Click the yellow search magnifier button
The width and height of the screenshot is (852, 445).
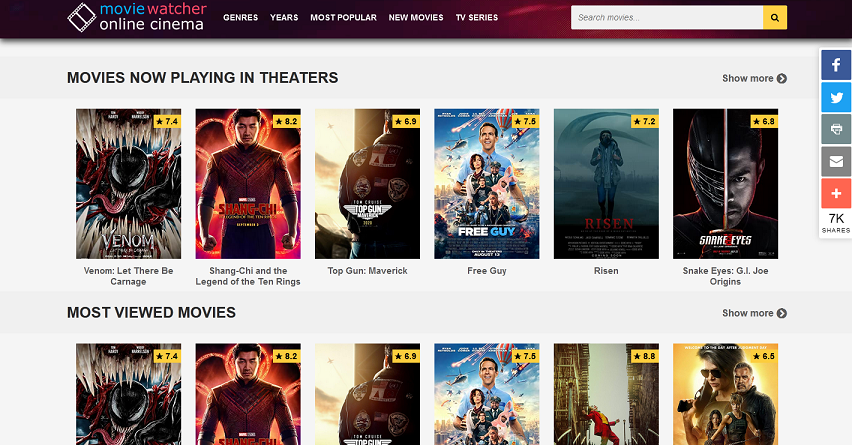coord(775,17)
